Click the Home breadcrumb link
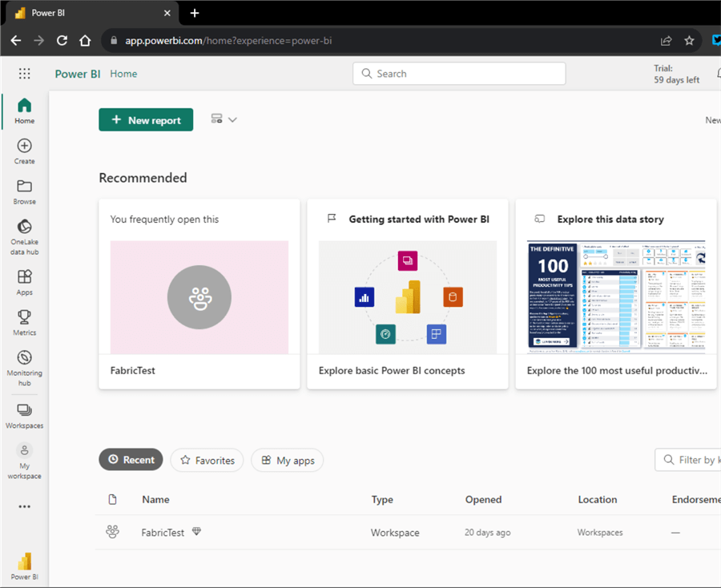This screenshot has width=721, height=588. [123, 74]
